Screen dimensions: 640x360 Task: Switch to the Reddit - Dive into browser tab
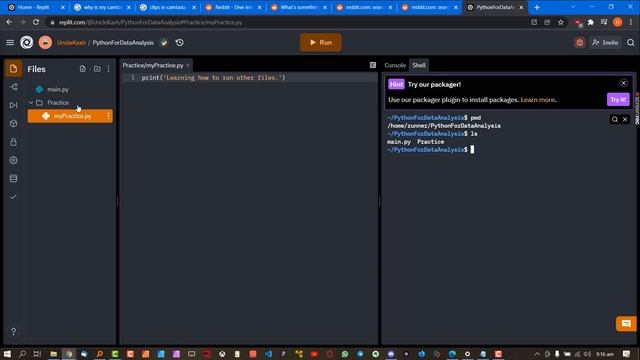coord(233,7)
